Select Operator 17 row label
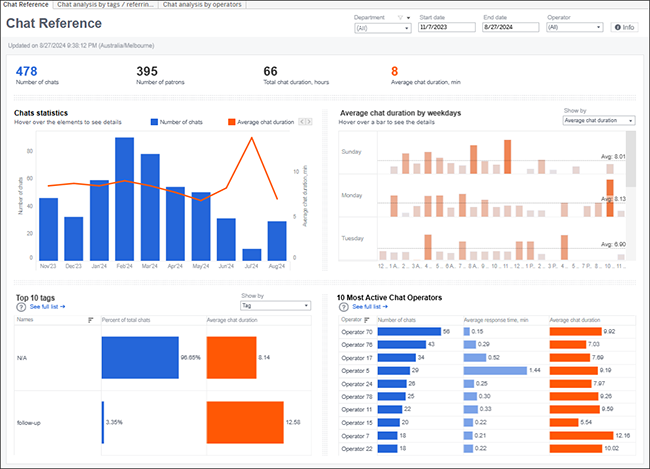This screenshot has height=469, width=650. pyautogui.click(x=357, y=358)
